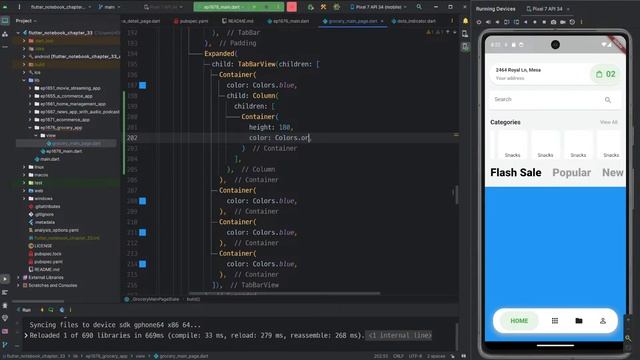Screen dimensions: 640x360
Task: Select Flash Sale tab in phone app
Action: pyautogui.click(x=516, y=173)
